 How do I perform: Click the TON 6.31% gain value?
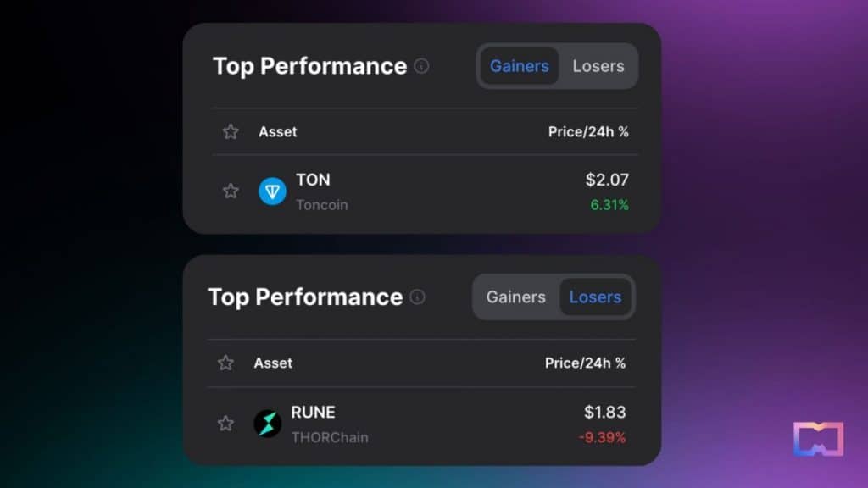(x=609, y=205)
